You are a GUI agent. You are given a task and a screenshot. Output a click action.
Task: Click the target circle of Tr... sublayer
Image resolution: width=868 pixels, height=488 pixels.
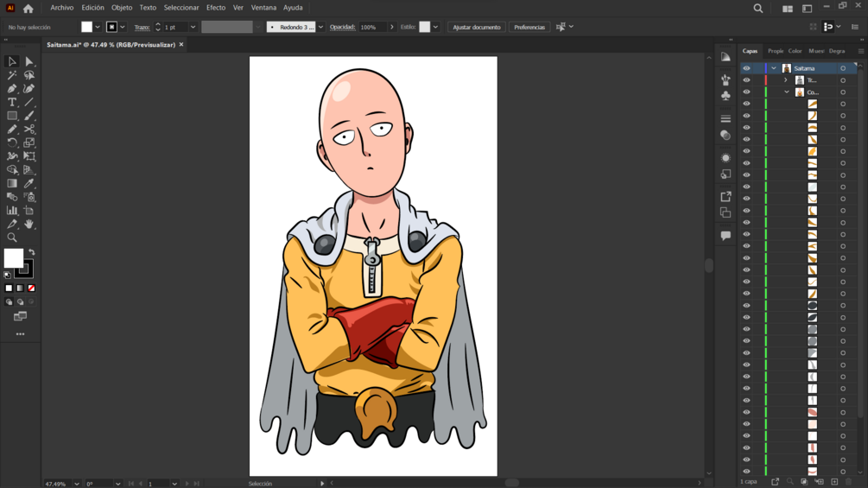pyautogui.click(x=843, y=80)
